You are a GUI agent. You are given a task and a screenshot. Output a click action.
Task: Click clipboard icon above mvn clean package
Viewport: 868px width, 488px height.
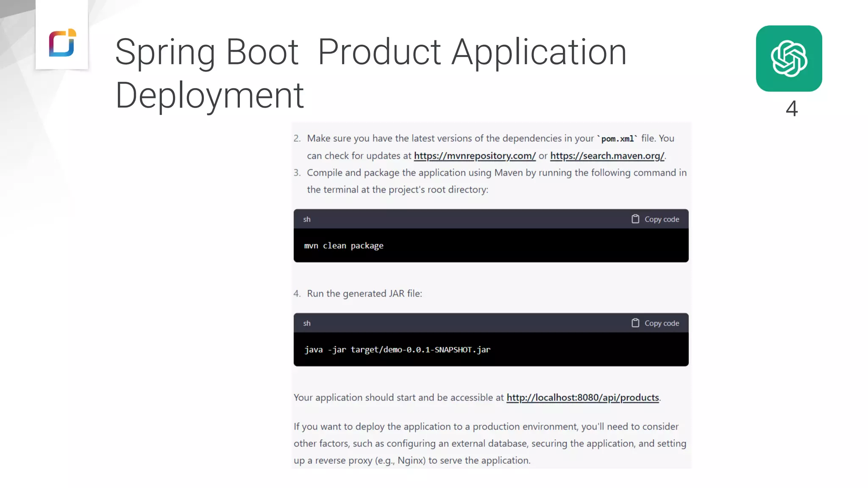click(x=635, y=219)
